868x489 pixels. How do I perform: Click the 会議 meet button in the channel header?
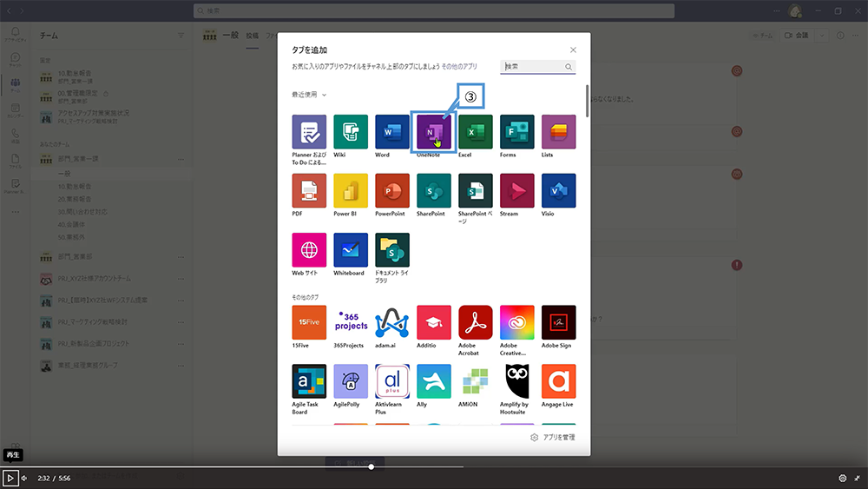pos(797,36)
